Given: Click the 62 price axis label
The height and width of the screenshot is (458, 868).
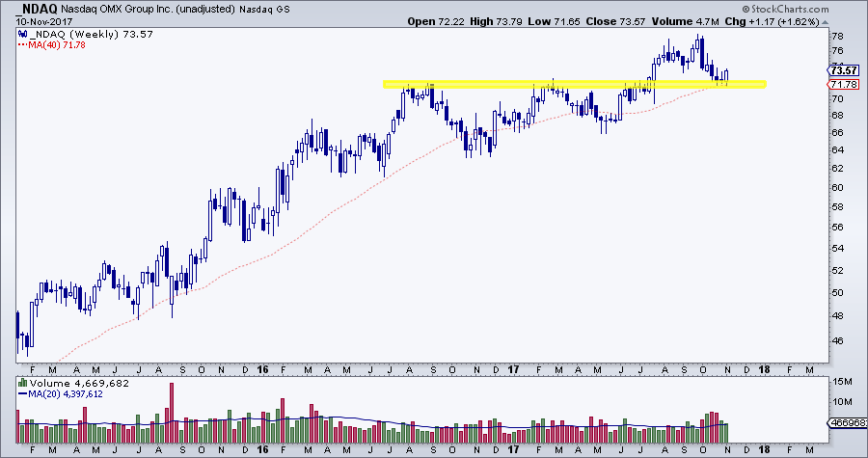Looking at the screenshot, I should pyautogui.click(x=837, y=168).
